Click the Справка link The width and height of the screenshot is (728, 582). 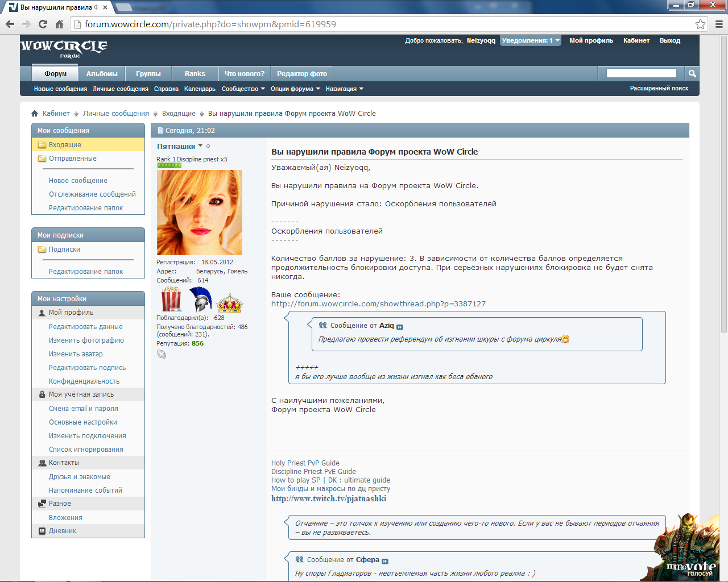166,89
